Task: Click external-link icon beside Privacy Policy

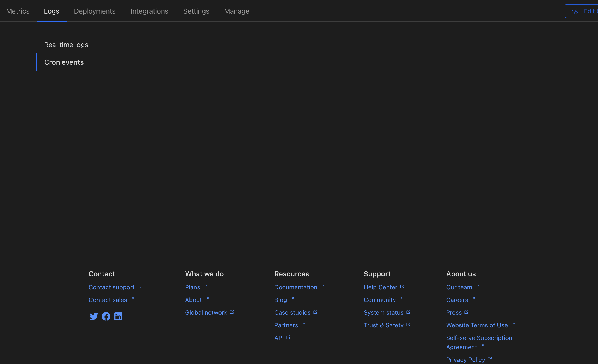Action: coord(490,359)
